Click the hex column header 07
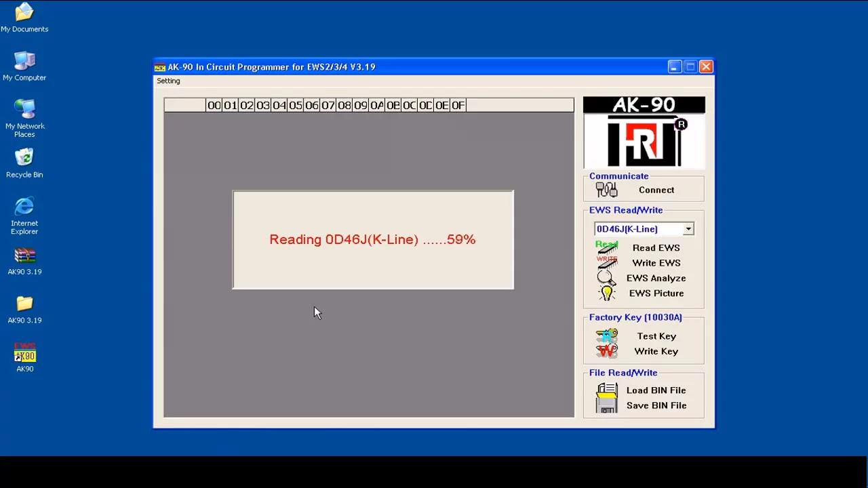868x488 pixels. (328, 105)
